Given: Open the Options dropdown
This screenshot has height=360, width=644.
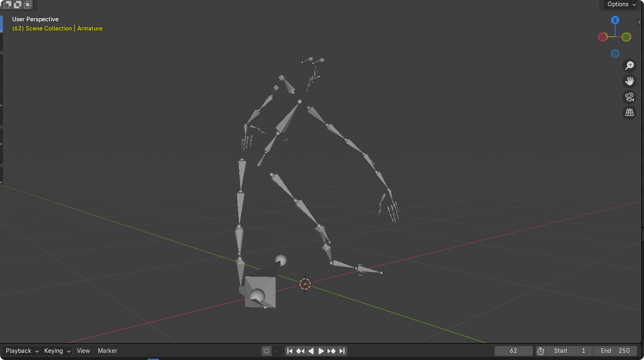Looking at the screenshot, I should click(x=621, y=4).
